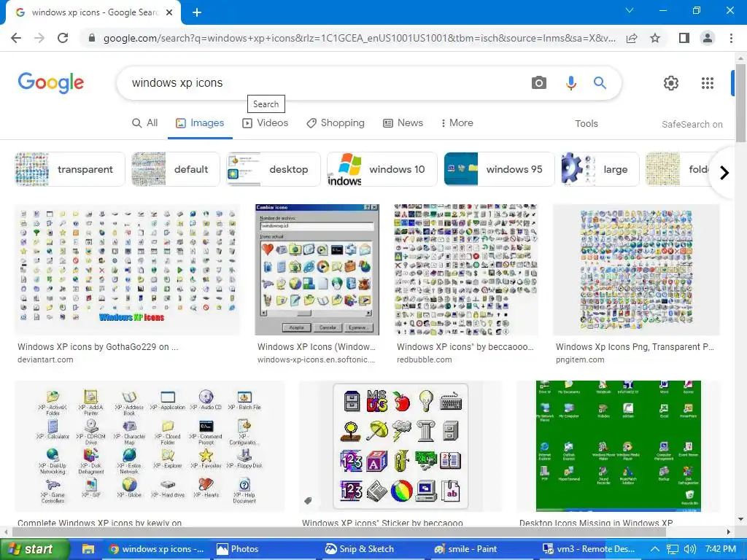Open the Google apps grid

pos(708,83)
